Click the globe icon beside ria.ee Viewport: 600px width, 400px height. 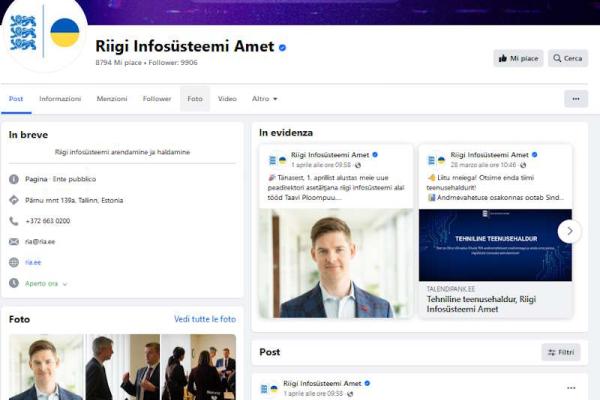14,262
